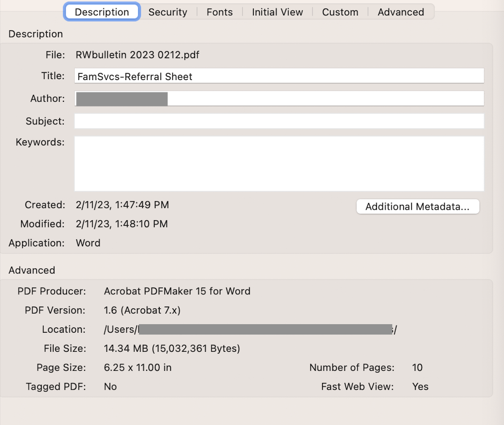The image size is (504, 425).
Task: Select the Fonts tab
Action: tap(219, 12)
